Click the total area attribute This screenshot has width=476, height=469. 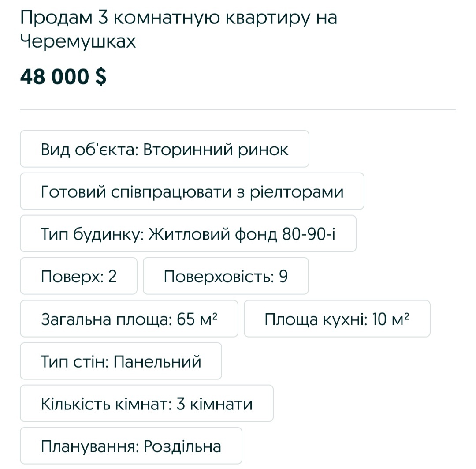click(x=129, y=319)
